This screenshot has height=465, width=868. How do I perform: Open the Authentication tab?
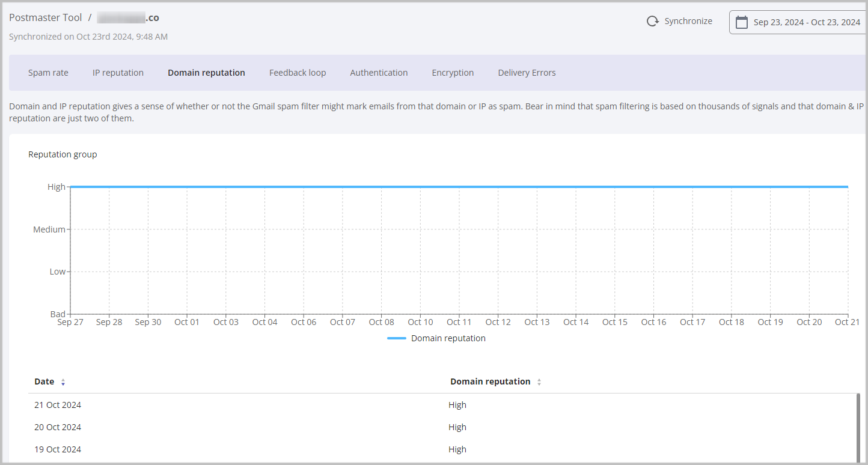coord(379,73)
